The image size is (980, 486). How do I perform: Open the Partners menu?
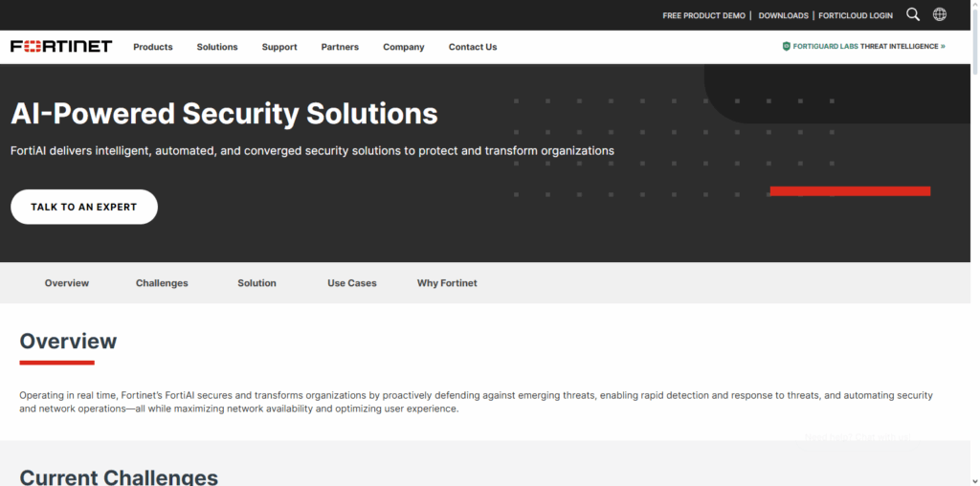click(x=340, y=47)
